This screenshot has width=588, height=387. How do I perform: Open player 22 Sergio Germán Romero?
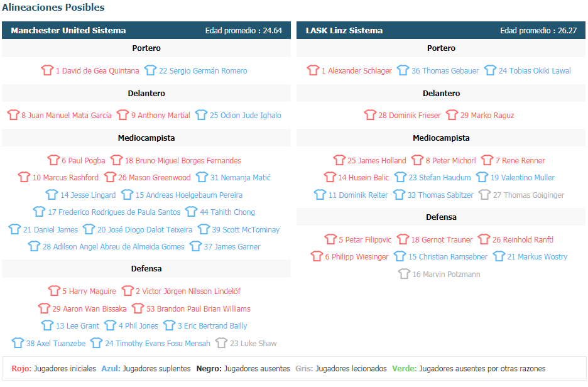coord(203,71)
